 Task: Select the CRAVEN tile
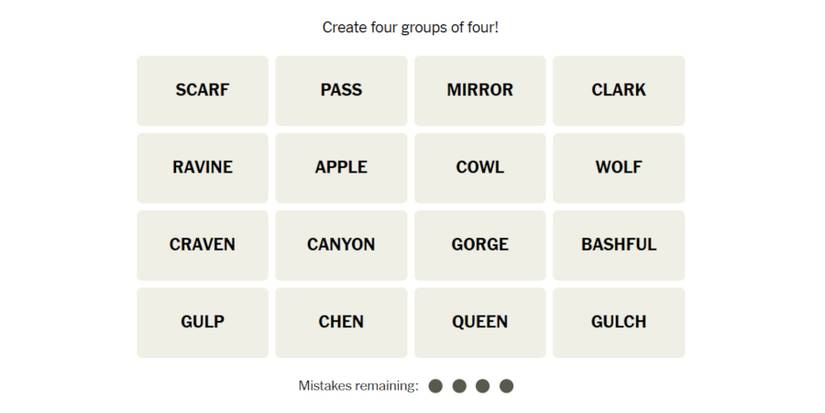tap(202, 245)
